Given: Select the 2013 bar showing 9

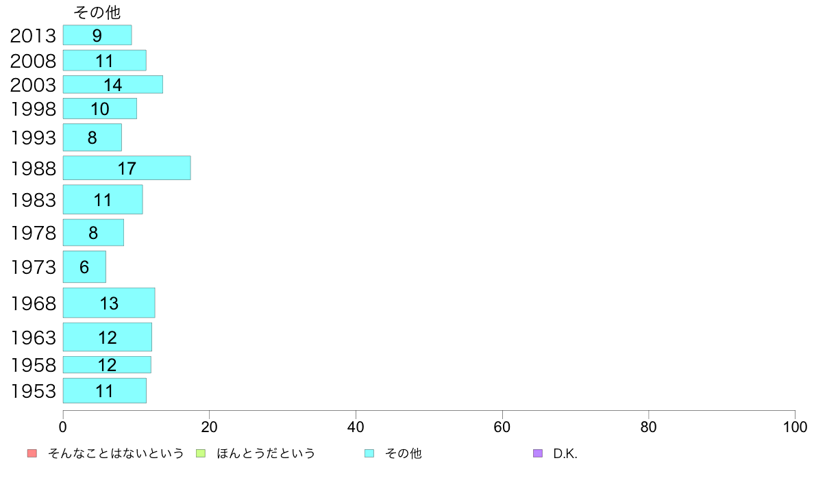Looking at the screenshot, I should [97, 35].
